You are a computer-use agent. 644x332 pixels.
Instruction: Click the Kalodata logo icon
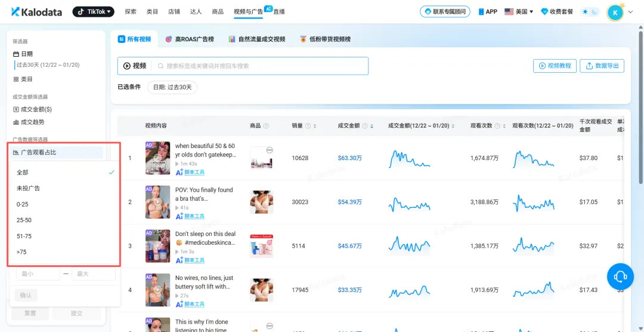coord(16,12)
